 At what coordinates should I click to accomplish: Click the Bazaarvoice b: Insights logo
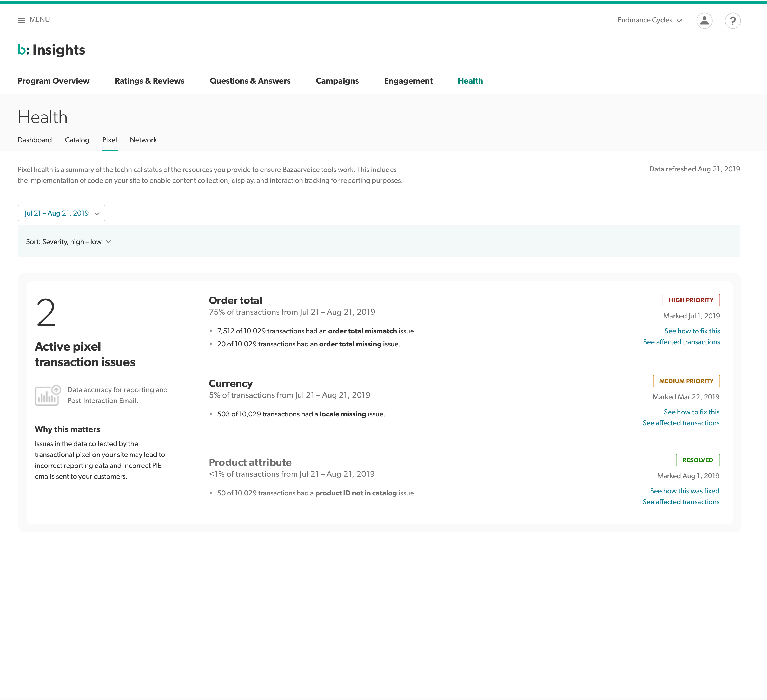pos(51,50)
